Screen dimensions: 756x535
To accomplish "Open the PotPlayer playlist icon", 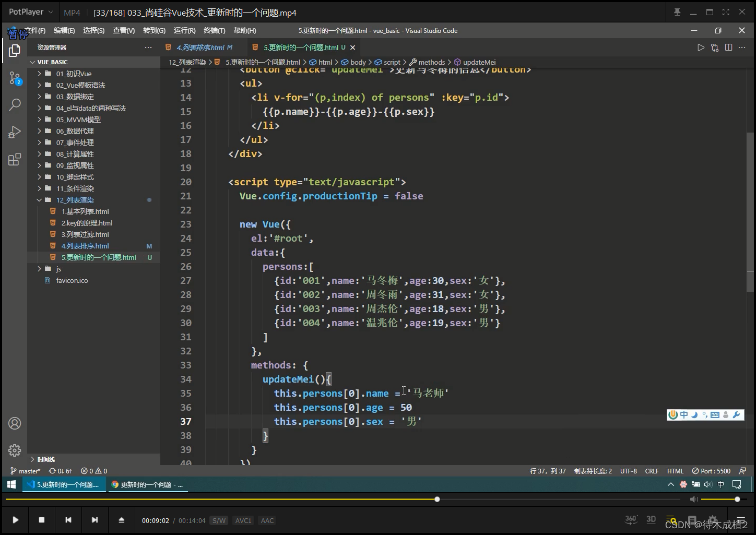I will 671,520.
